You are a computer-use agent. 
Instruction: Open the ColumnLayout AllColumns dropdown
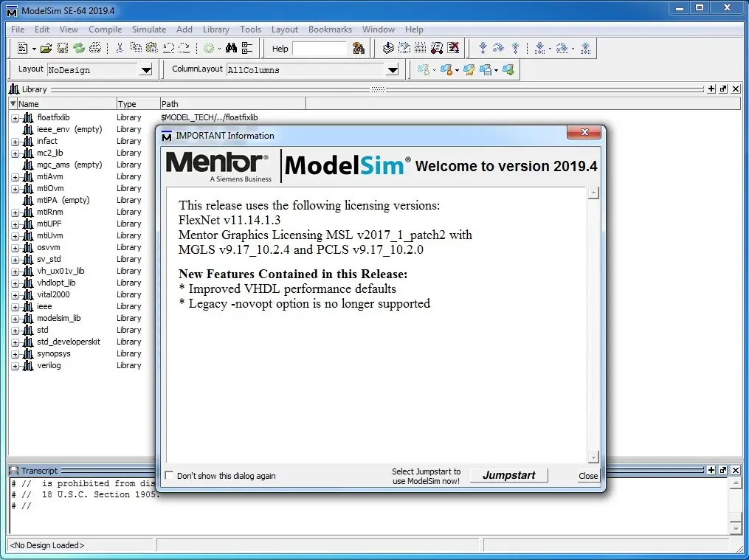[x=393, y=70]
